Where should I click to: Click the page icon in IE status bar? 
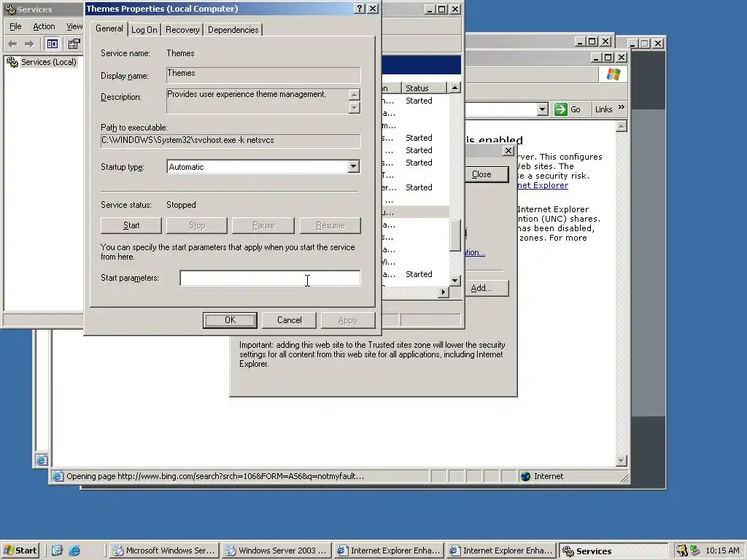click(58, 476)
